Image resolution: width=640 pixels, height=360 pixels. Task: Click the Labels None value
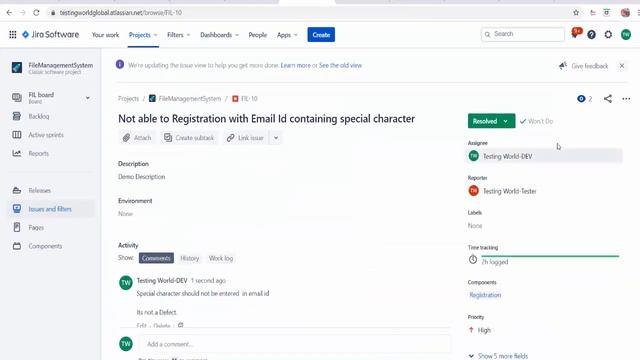point(475,226)
